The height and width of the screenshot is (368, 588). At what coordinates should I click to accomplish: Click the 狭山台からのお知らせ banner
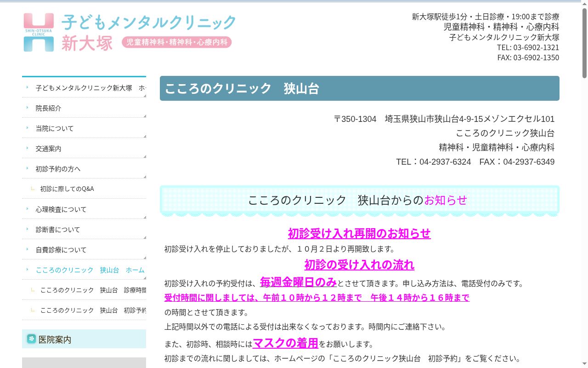360,200
